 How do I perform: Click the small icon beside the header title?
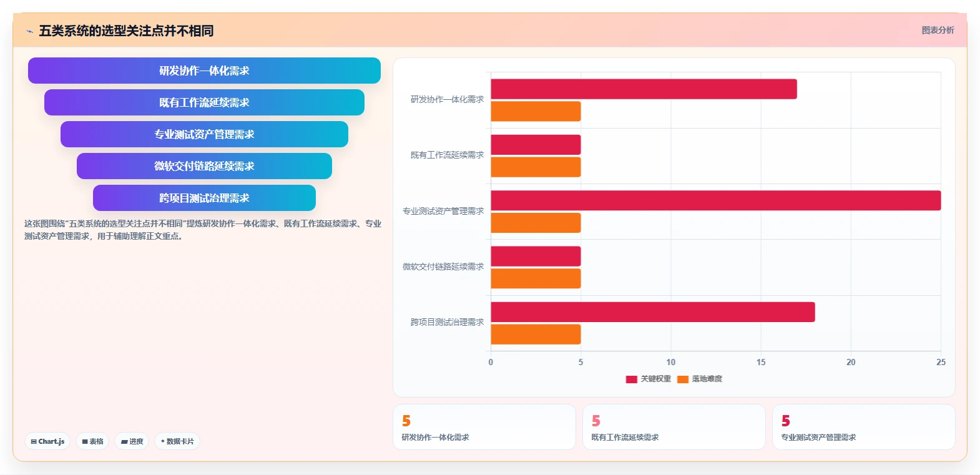click(x=29, y=31)
